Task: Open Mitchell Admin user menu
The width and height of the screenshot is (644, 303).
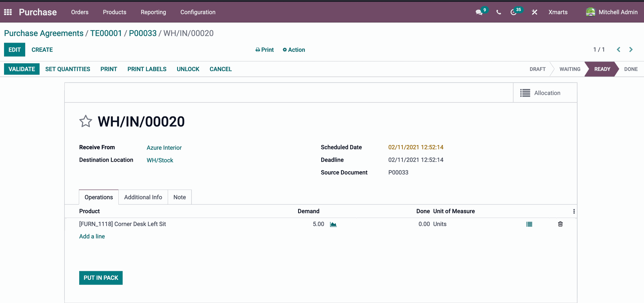Action: coord(612,12)
